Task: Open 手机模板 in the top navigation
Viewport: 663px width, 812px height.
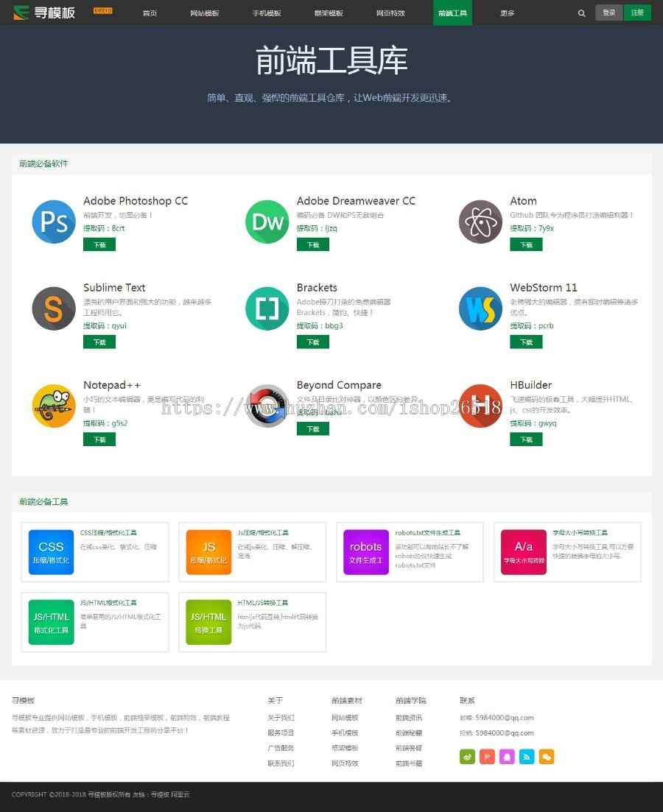Action: tap(267, 13)
